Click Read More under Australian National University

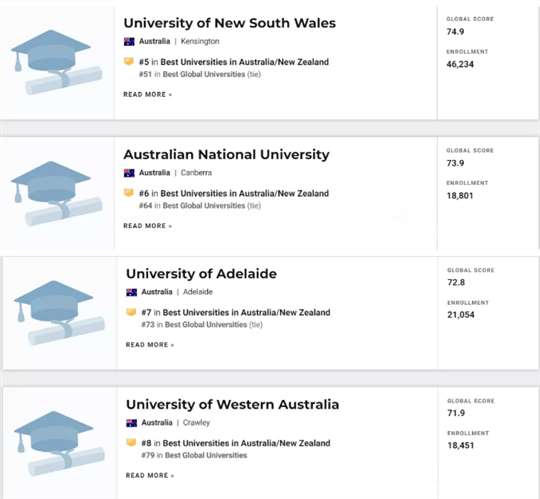(x=148, y=226)
